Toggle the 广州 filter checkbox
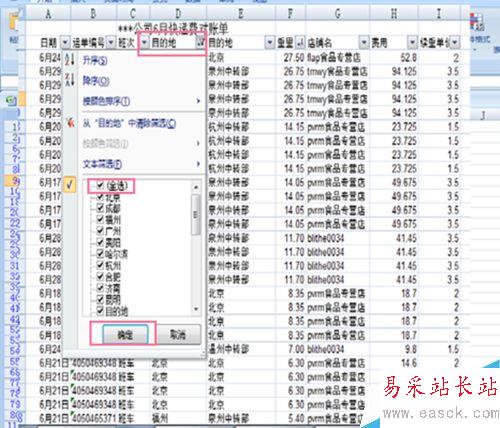Screen dimensions: 500x428 tap(100, 230)
